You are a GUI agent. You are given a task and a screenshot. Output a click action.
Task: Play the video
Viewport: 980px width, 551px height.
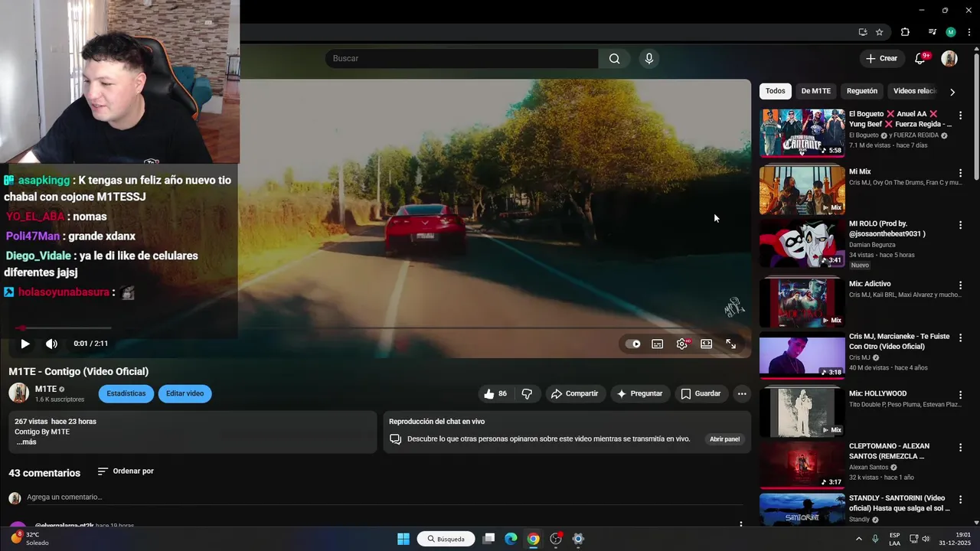click(x=24, y=344)
